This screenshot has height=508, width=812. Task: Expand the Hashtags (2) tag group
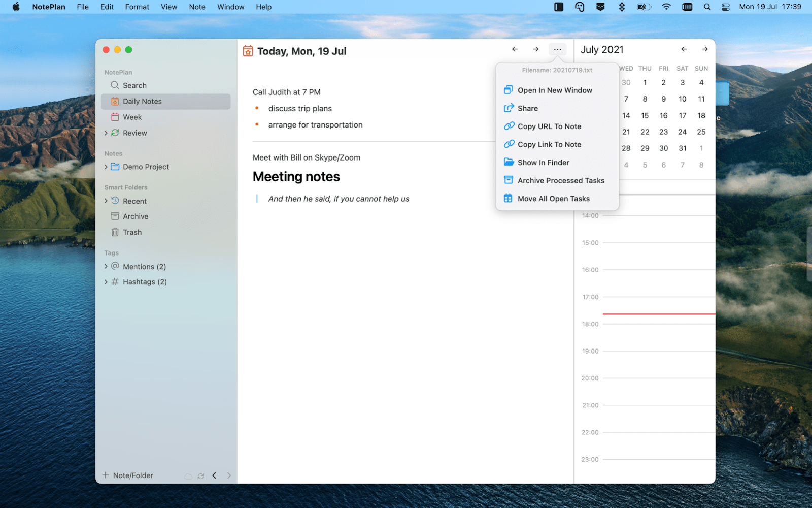[106, 282]
